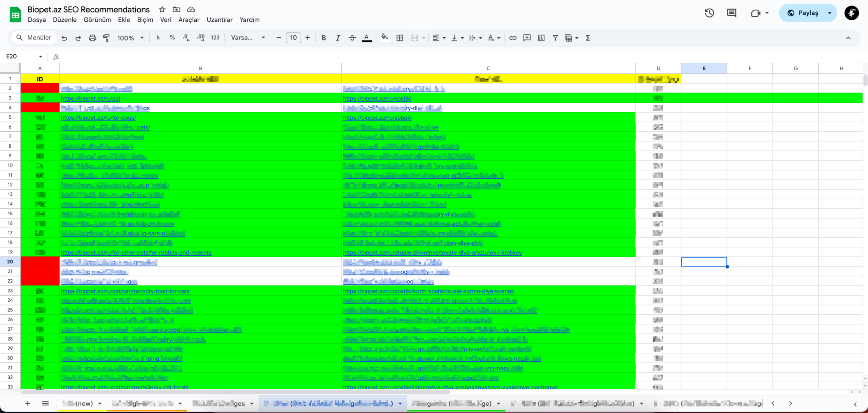
Task: Toggle strikethrough formatting
Action: click(352, 38)
